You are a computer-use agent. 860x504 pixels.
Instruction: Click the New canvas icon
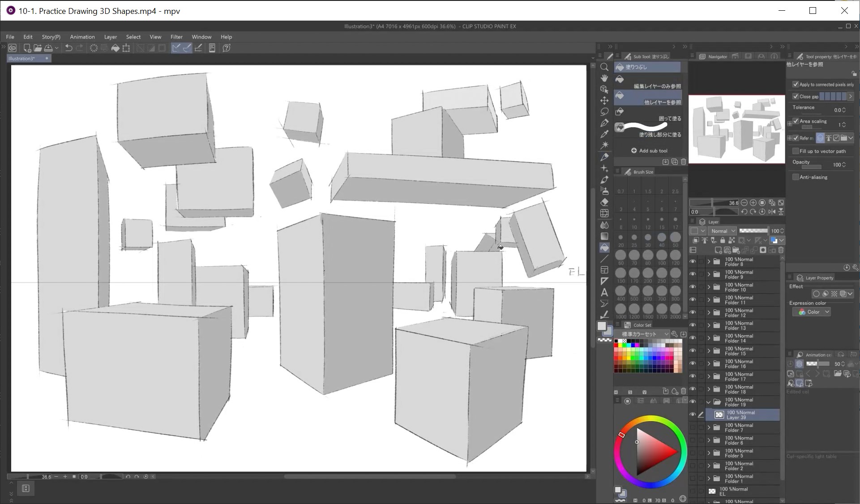[27, 48]
